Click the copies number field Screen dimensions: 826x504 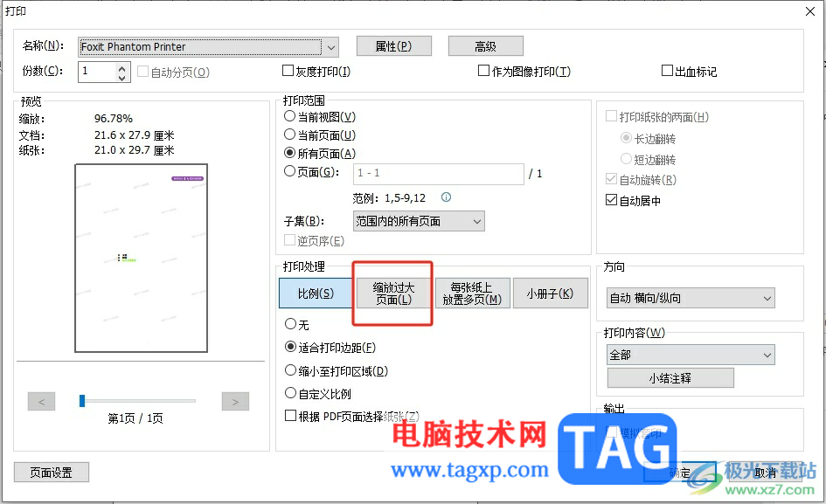click(x=97, y=72)
